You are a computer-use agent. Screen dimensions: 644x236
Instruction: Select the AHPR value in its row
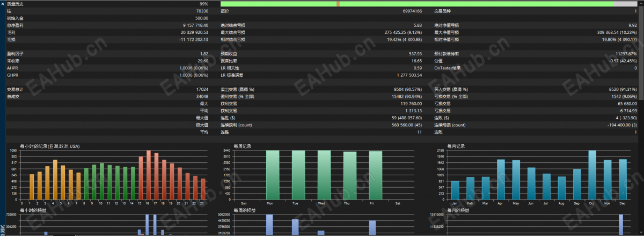pos(194,68)
